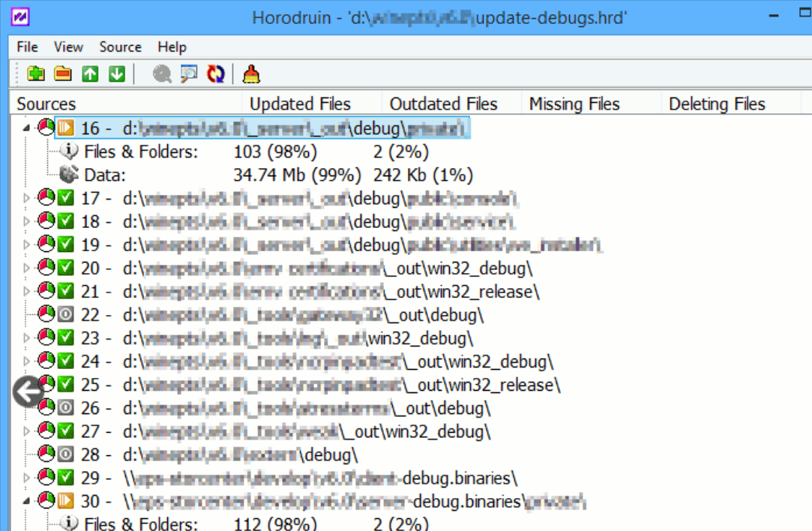Click the preview magnifier window icon
812x531 pixels.
188,73
